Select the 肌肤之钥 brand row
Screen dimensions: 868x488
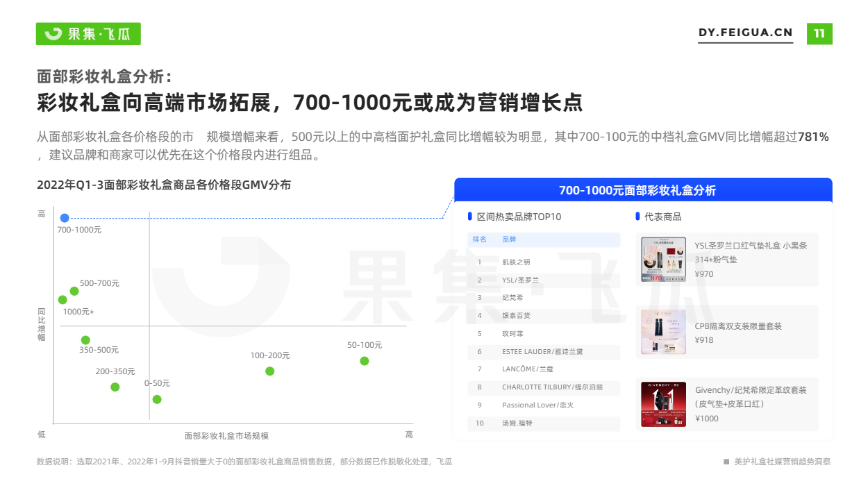tap(544, 262)
